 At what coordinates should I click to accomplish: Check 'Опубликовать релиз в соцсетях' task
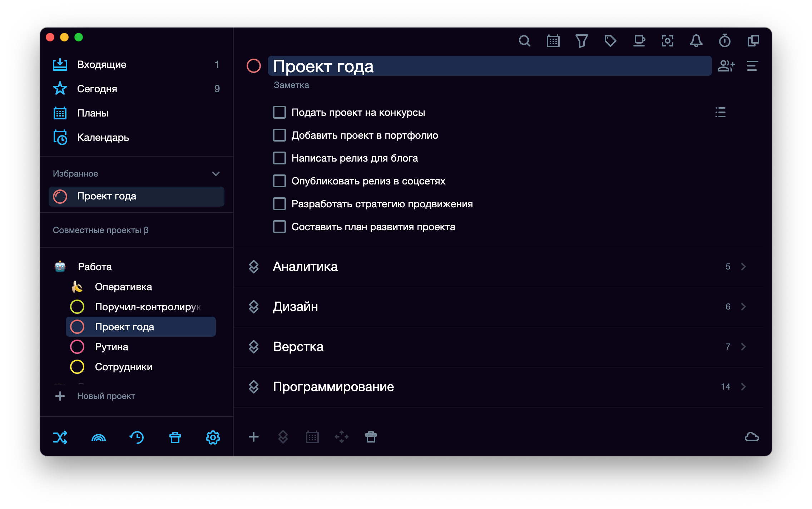click(x=279, y=181)
